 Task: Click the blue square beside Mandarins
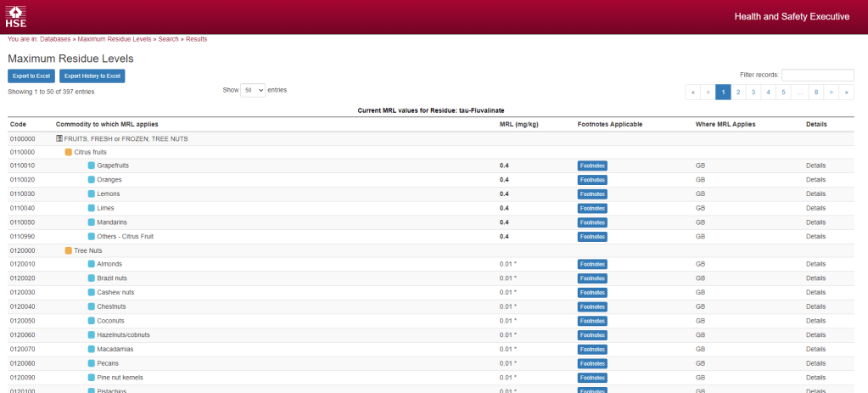[92, 222]
